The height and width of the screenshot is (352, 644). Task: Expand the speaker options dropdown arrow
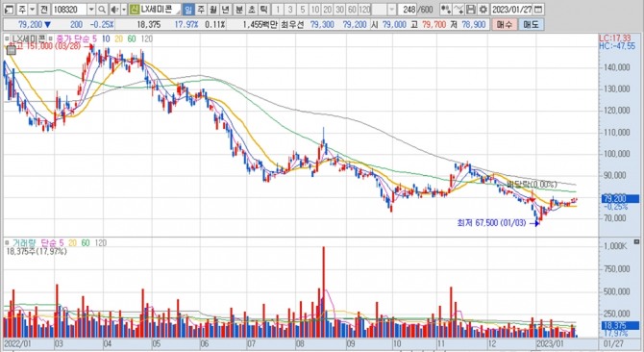[x=124, y=10]
